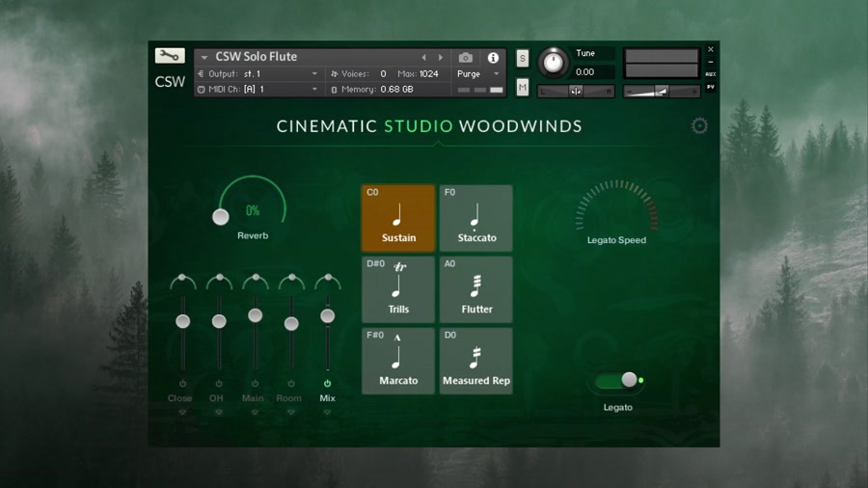Minimize the instrument with the dash button
The image size is (868, 488).
click(x=711, y=62)
